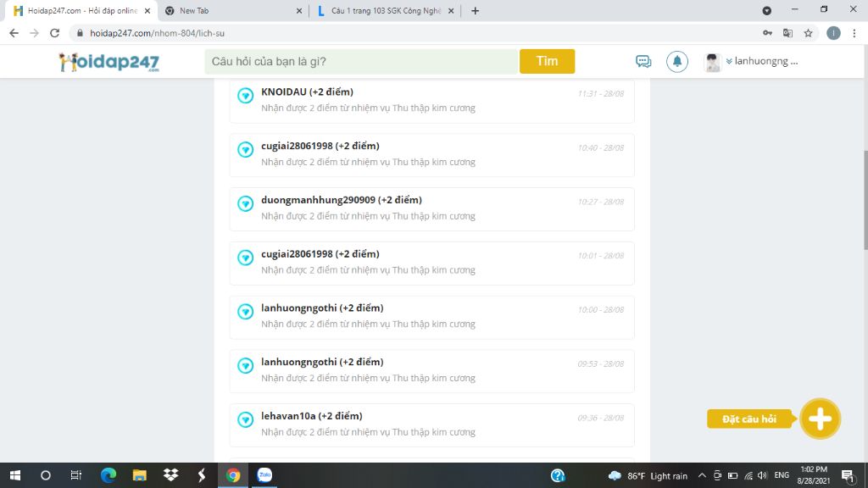Click the address bar URL
The height and width of the screenshot is (488, 868).
point(157,33)
